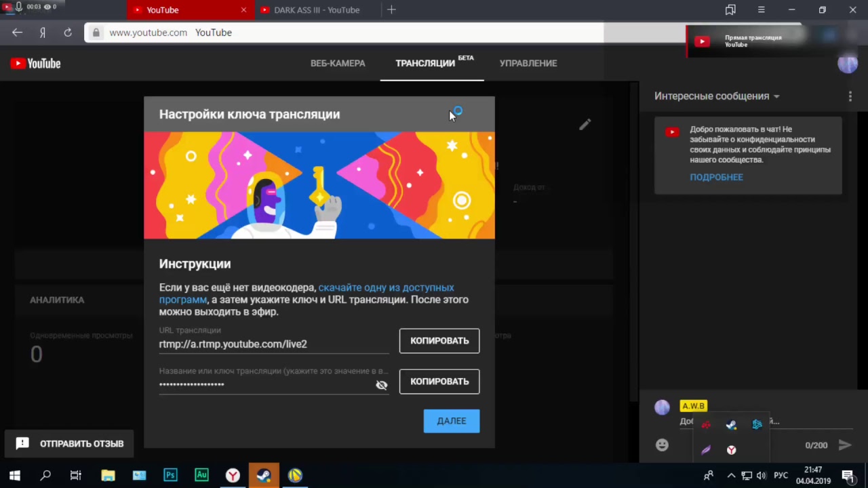Image resolution: width=868 pixels, height=488 pixels.
Task: Click the ДАЛЕЕ button
Action: coord(452,421)
